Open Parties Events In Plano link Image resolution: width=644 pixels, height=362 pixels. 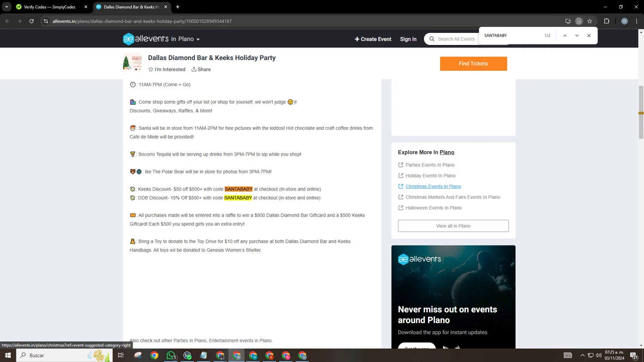[x=430, y=165]
